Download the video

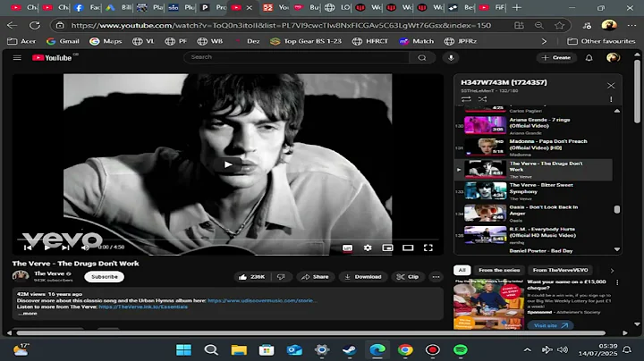click(362, 277)
